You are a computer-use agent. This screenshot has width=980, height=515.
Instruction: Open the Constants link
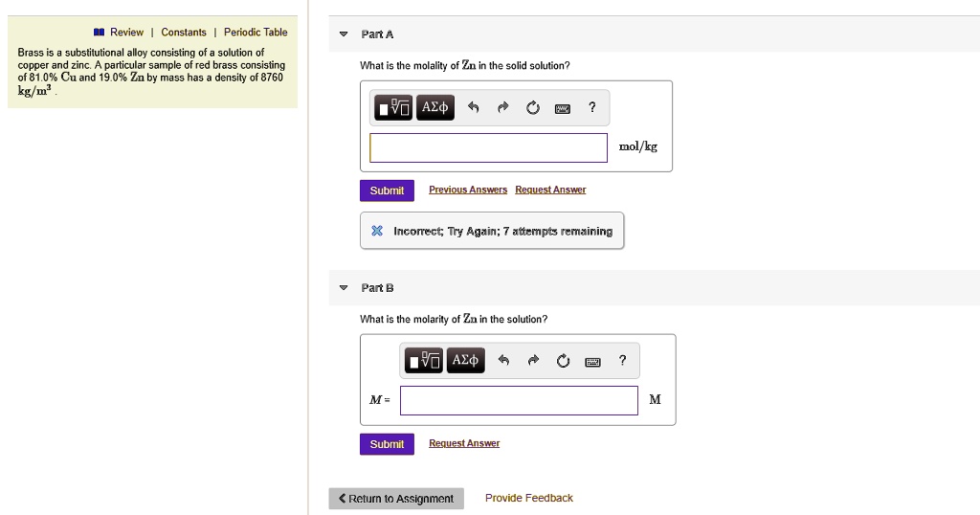click(x=184, y=33)
